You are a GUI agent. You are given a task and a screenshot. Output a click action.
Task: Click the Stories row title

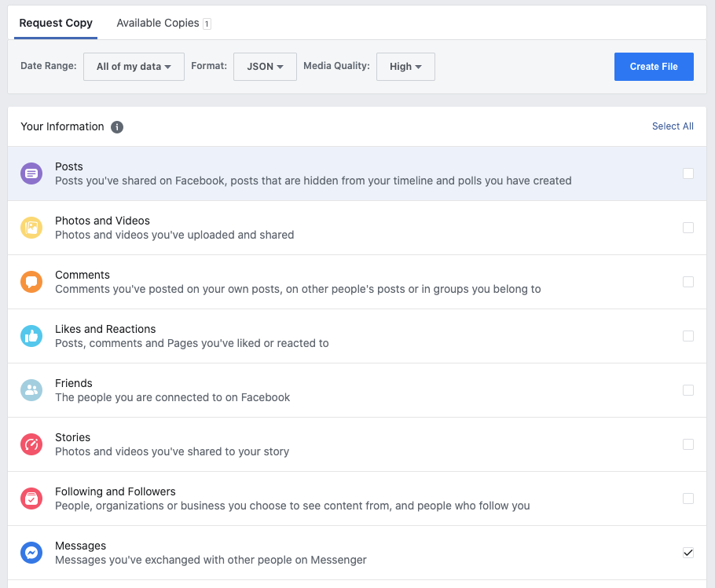click(72, 438)
